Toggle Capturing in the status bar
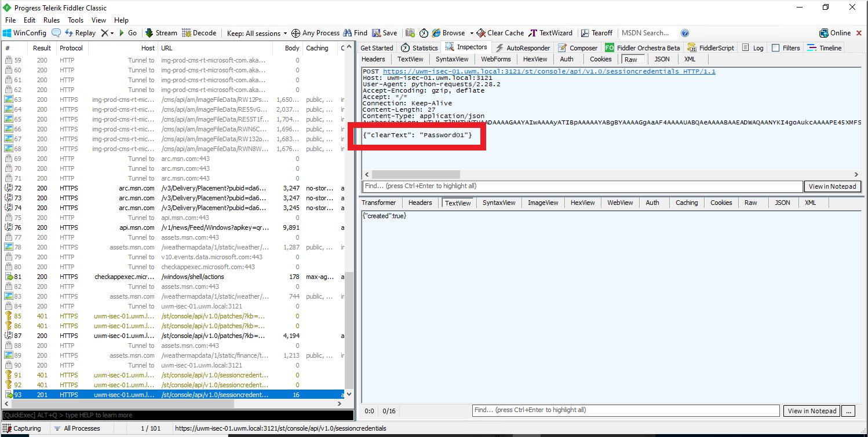 (x=22, y=428)
